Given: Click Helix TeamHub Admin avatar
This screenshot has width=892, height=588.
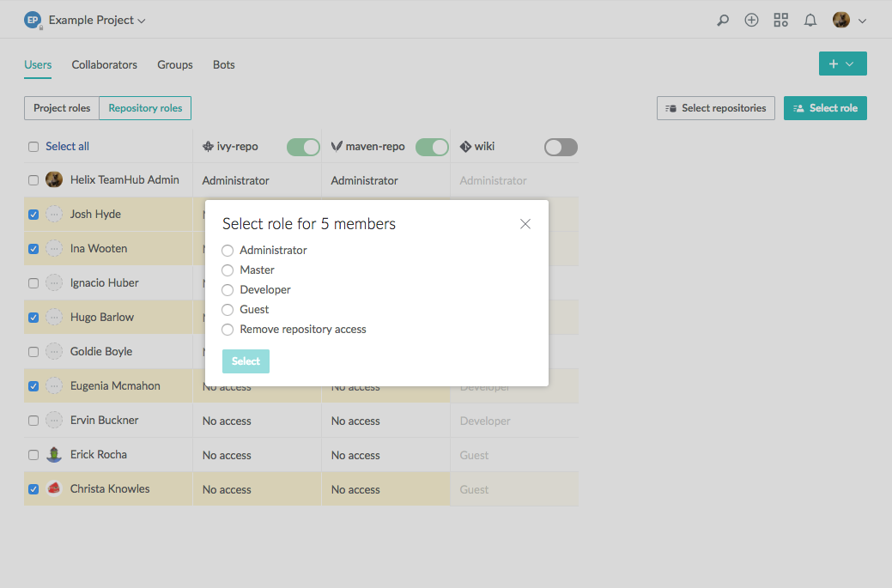Looking at the screenshot, I should point(54,180).
